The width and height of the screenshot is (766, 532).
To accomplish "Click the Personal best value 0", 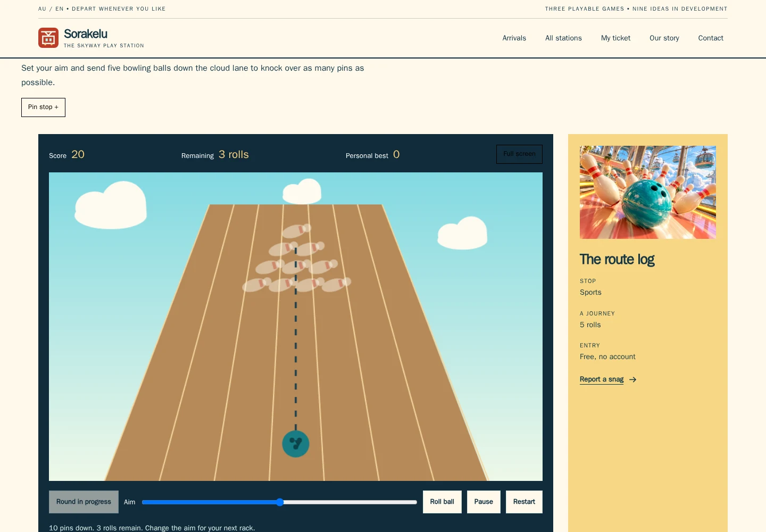I will tap(396, 154).
